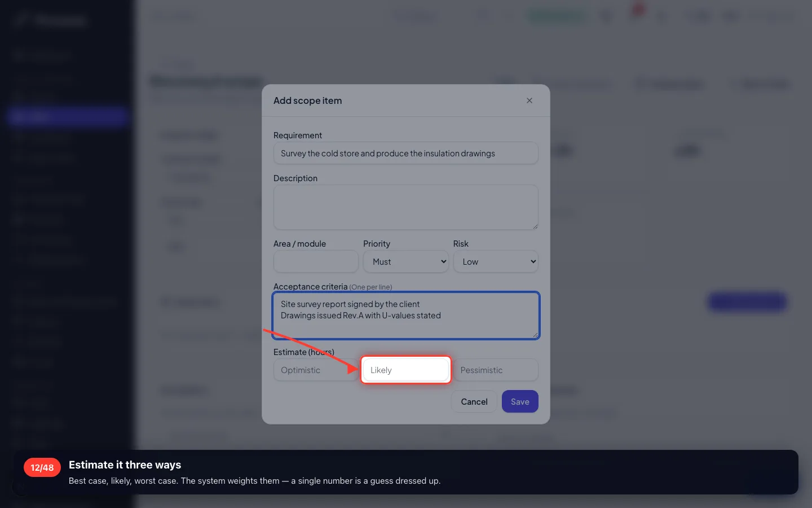Click the red notification badge in top bar

click(x=639, y=8)
